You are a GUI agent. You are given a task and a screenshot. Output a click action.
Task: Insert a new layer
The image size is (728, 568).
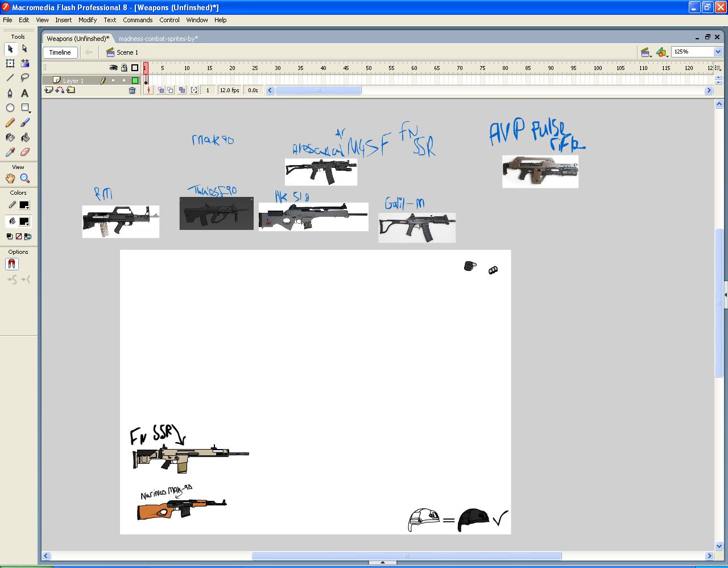tap(49, 90)
